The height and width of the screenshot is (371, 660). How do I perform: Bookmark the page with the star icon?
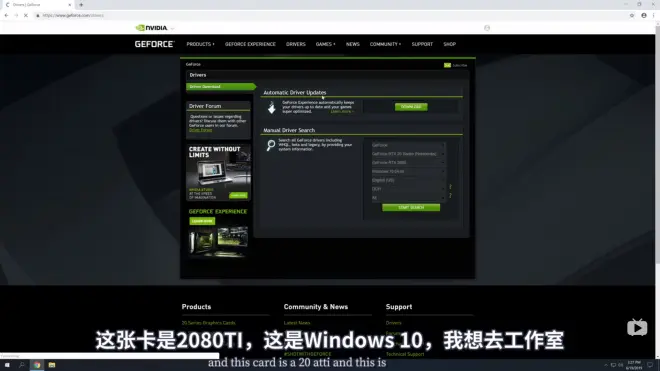(x=632, y=15)
